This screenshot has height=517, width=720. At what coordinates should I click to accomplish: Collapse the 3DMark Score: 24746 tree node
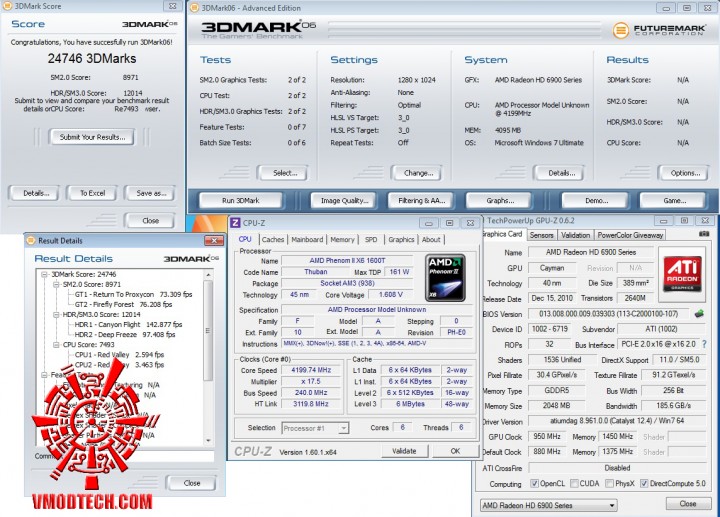click(45, 274)
